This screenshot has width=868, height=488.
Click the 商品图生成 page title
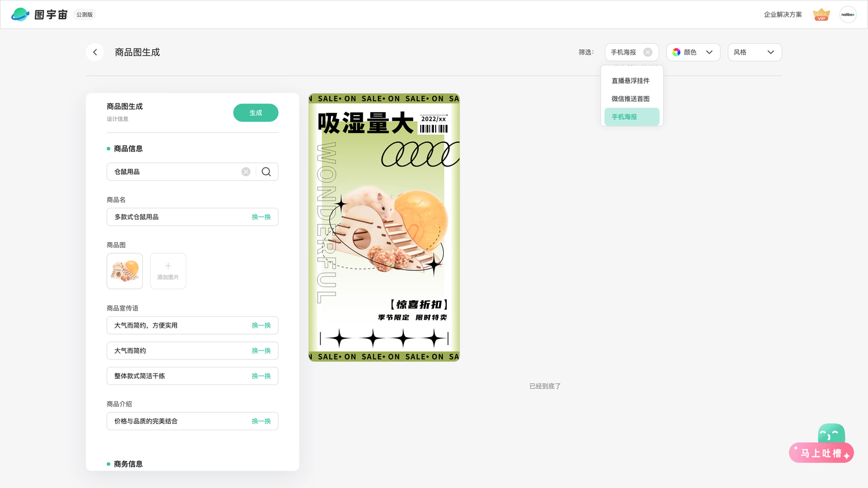137,52
